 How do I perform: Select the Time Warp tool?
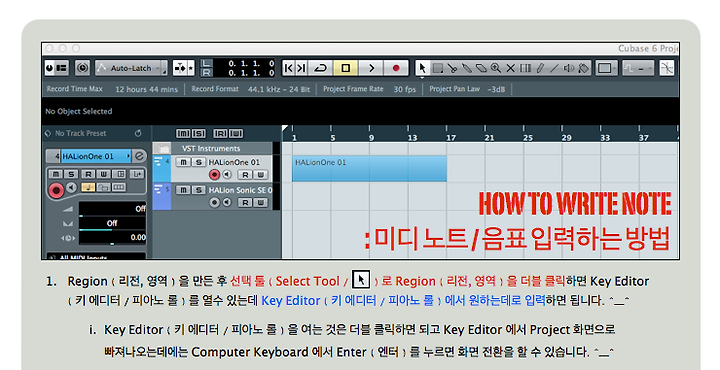point(525,68)
